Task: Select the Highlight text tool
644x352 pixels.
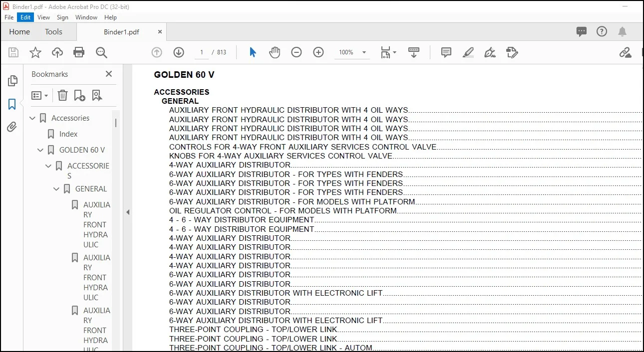Action: pos(468,52)
